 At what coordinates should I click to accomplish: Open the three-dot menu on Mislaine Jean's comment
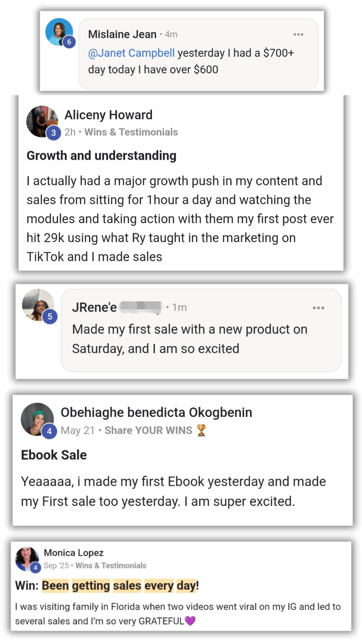[x=299, y=34]
